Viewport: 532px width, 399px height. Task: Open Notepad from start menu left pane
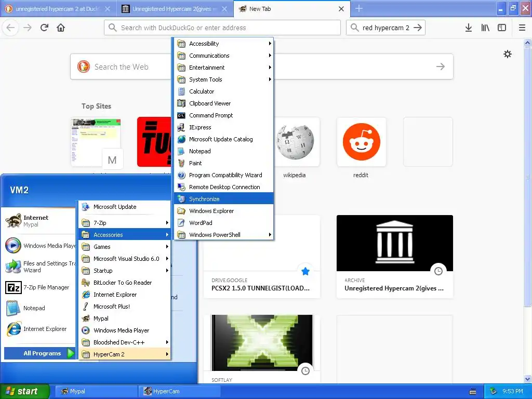point(39,308)
